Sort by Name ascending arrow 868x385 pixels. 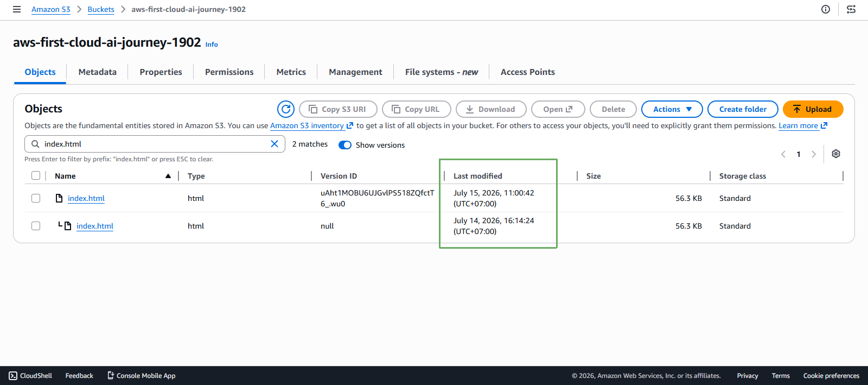[168, 176]
